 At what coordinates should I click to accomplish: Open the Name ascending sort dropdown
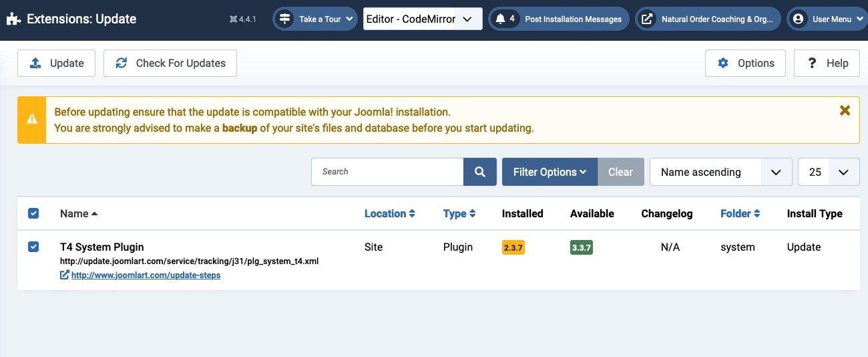click(720, 172)
